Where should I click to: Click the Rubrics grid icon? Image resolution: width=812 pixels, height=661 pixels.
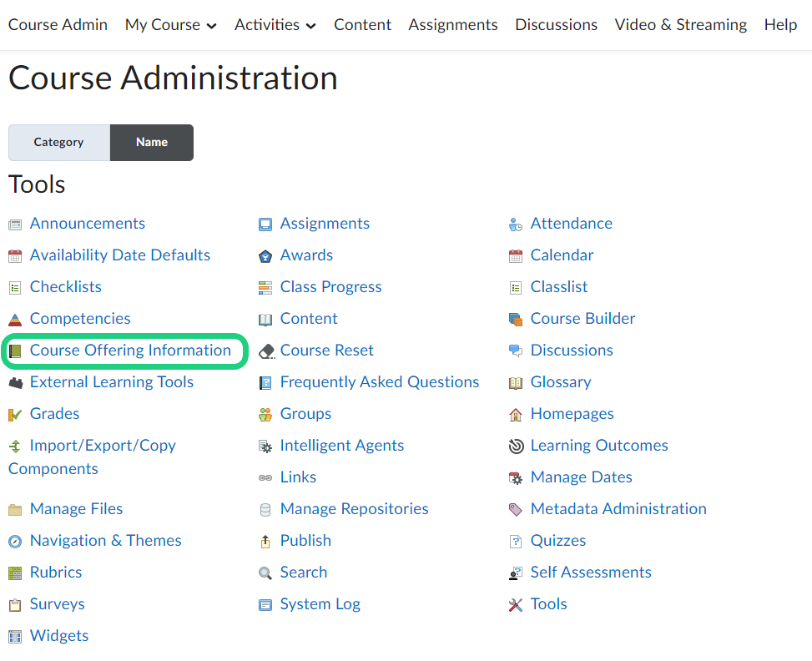(15, 573)
